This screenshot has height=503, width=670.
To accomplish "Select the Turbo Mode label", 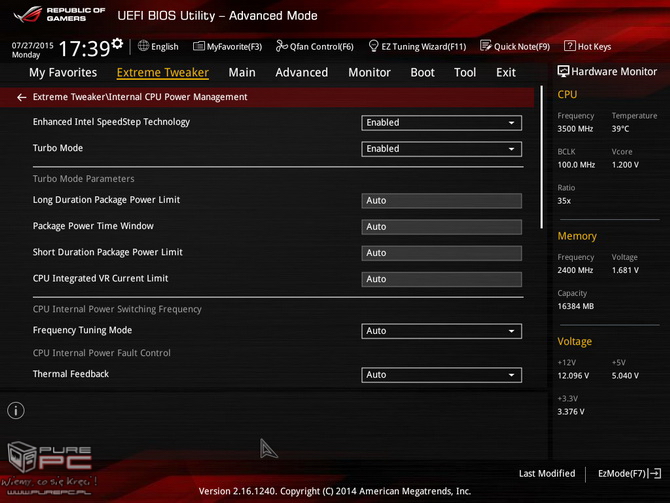I will coord(58,148).
